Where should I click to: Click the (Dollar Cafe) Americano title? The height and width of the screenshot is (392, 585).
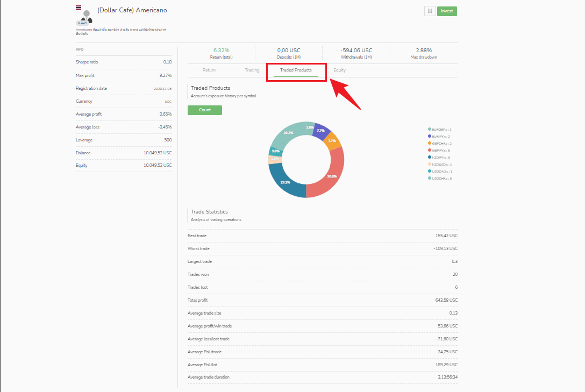click(x=132, y=10)
